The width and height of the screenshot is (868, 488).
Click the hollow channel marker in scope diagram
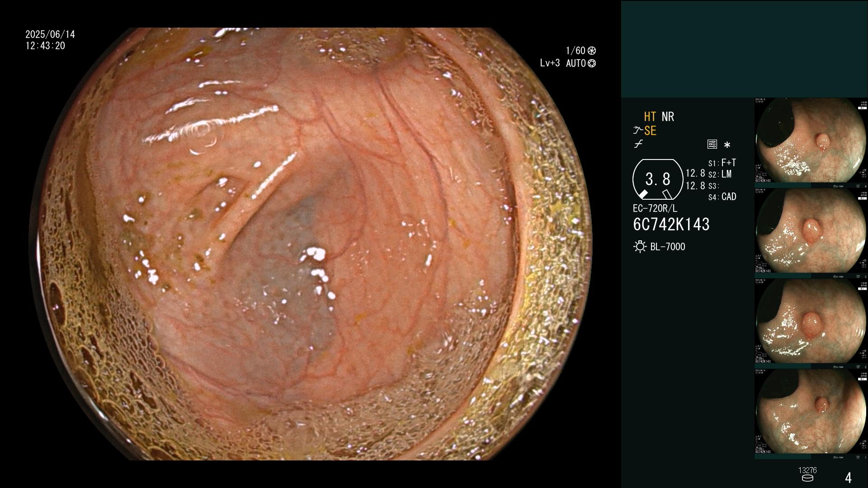(667, 194)
